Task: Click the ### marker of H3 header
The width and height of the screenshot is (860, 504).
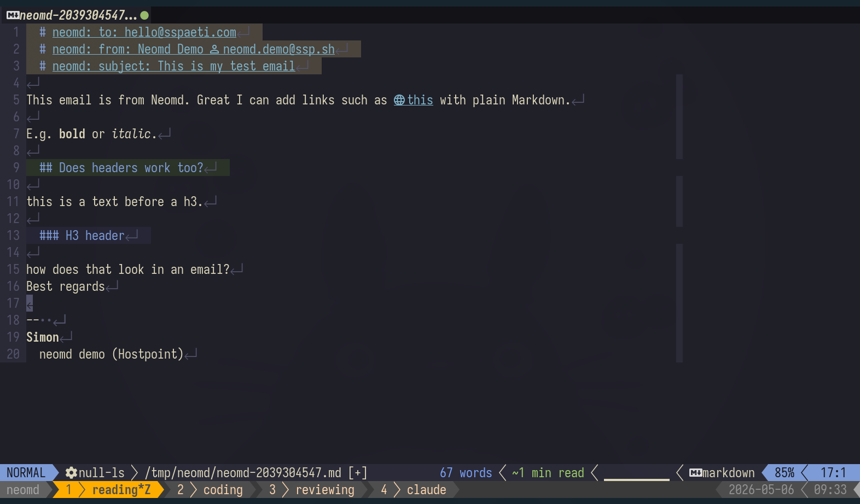Action: point(49,236)
